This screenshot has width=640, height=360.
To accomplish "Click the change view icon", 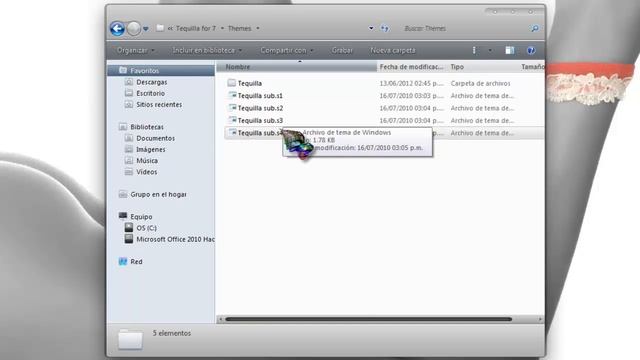I will (x=474, y=50).
